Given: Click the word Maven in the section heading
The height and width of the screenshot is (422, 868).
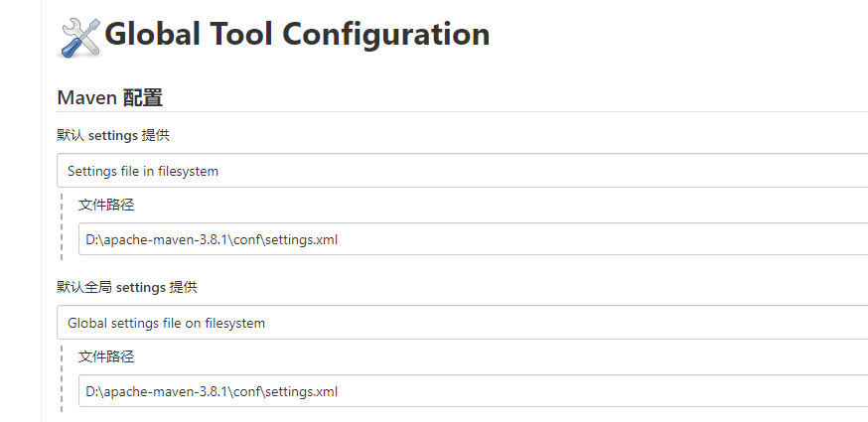Looking at the screenshot, I should click(86, 97).
